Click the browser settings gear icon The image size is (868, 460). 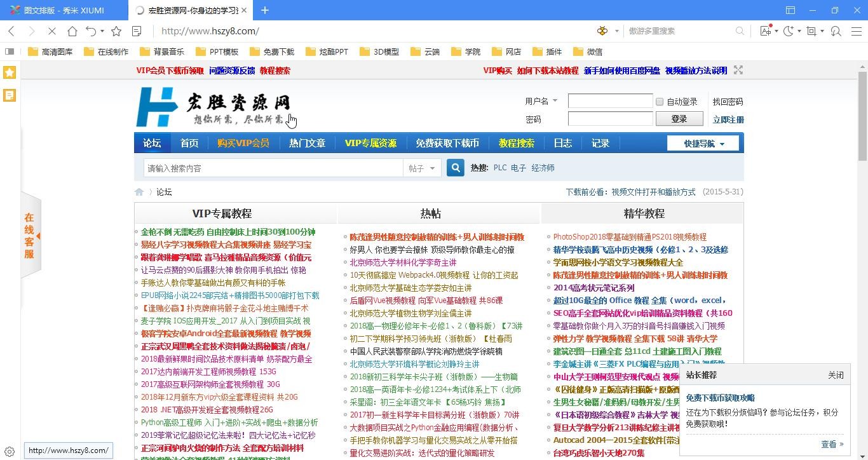(x=10, y=452)
